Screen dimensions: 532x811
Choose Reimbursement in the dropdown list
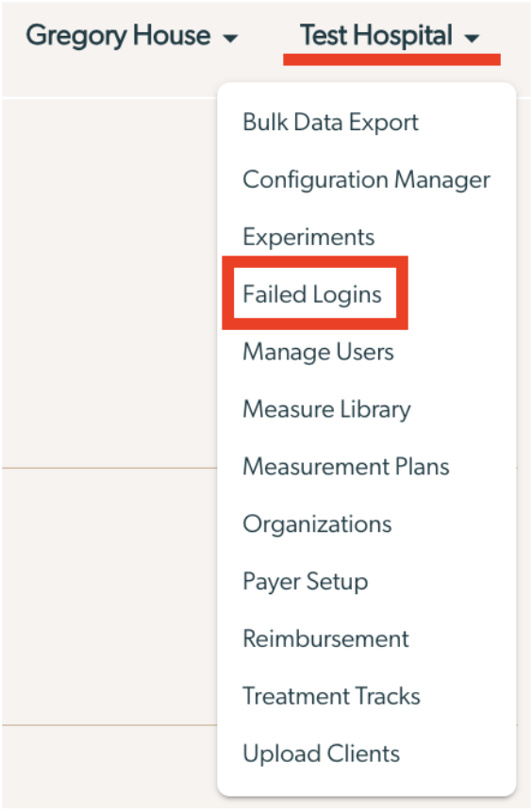click(x=325, y=638)
